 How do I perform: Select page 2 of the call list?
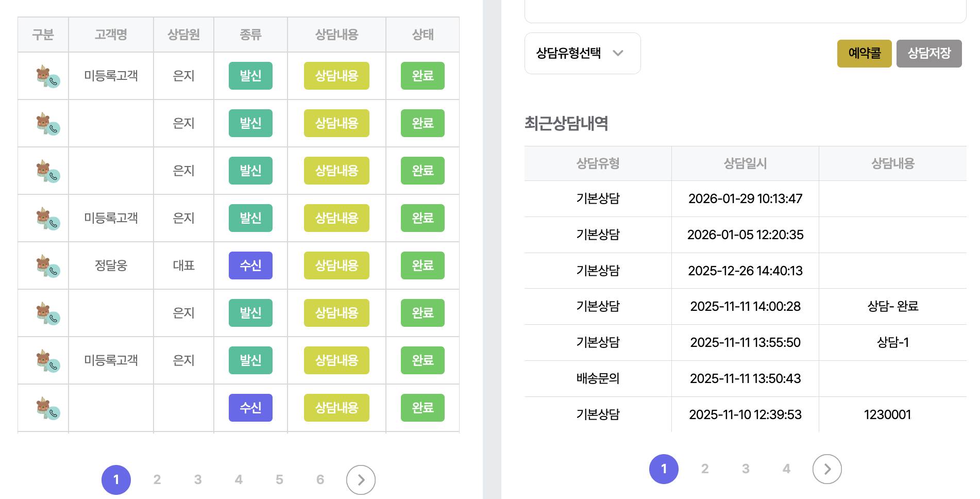[157, 480]
